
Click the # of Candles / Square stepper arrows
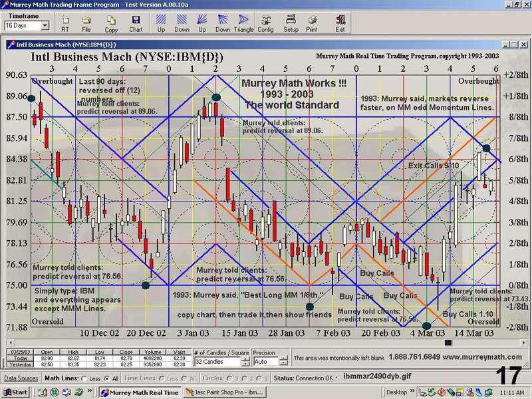[245, 362]
